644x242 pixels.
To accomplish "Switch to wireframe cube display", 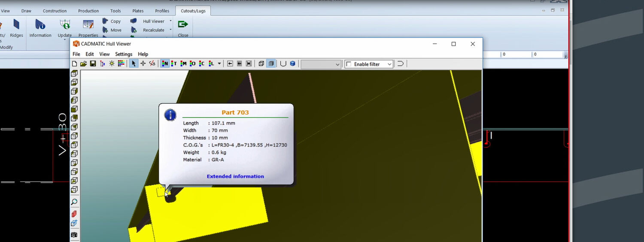I will click(261, 64).
